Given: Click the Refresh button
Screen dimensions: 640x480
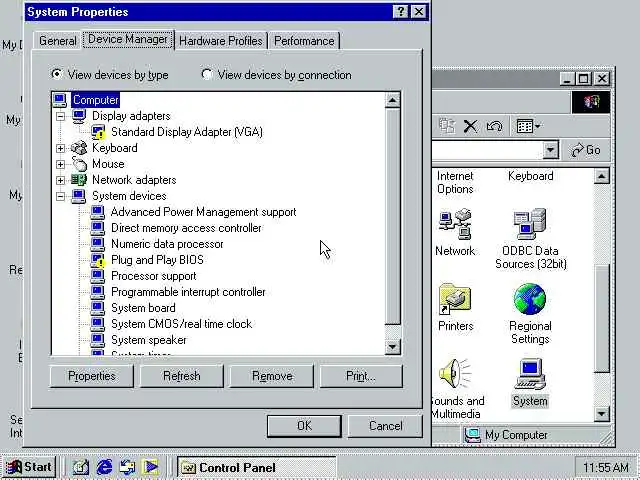Looking at the screenshot, I should [x=182, y=376].
